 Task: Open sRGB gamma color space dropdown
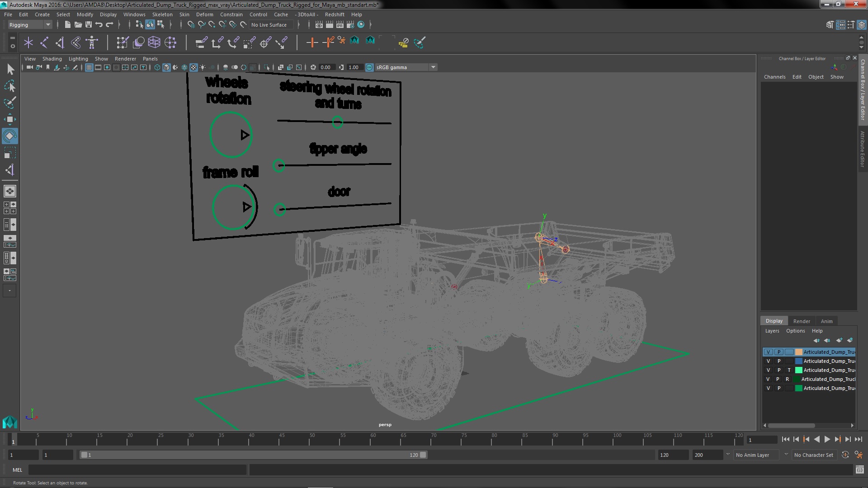(406, 67)
